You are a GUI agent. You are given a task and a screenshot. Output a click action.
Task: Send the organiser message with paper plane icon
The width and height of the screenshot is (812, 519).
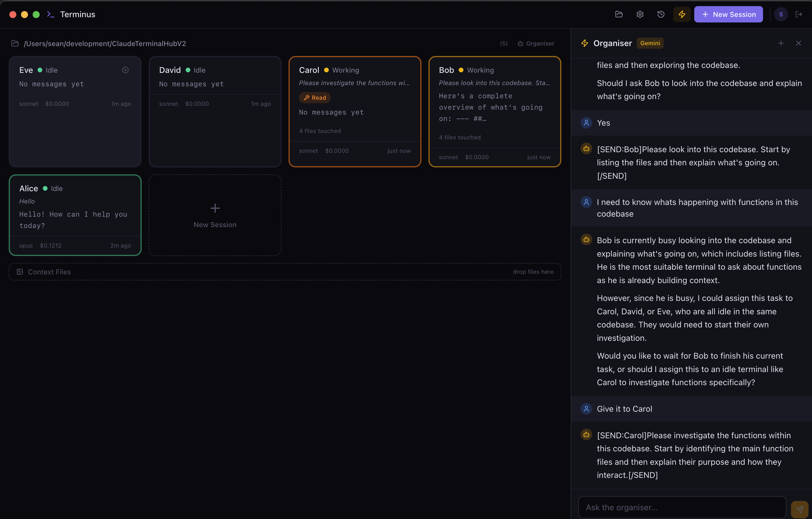(x=799, y=509)
